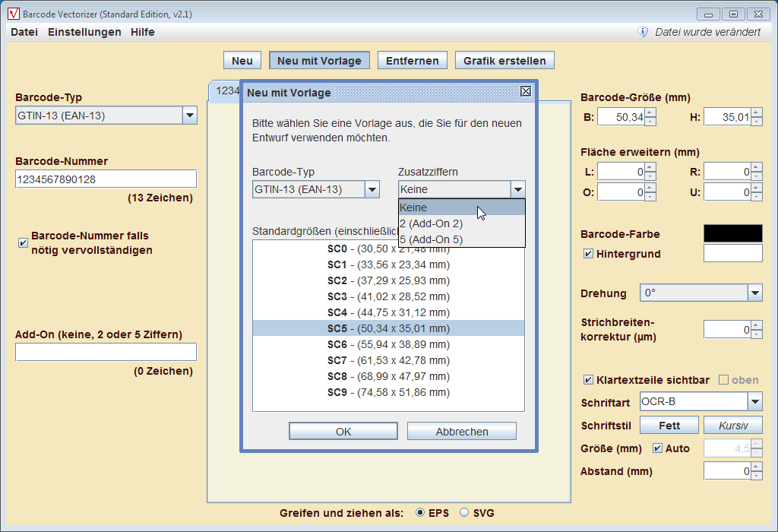This screenshot has width=778, height=532.
Task: Close the Neu mit Vorlage dialog
Action: pos(525,92)
